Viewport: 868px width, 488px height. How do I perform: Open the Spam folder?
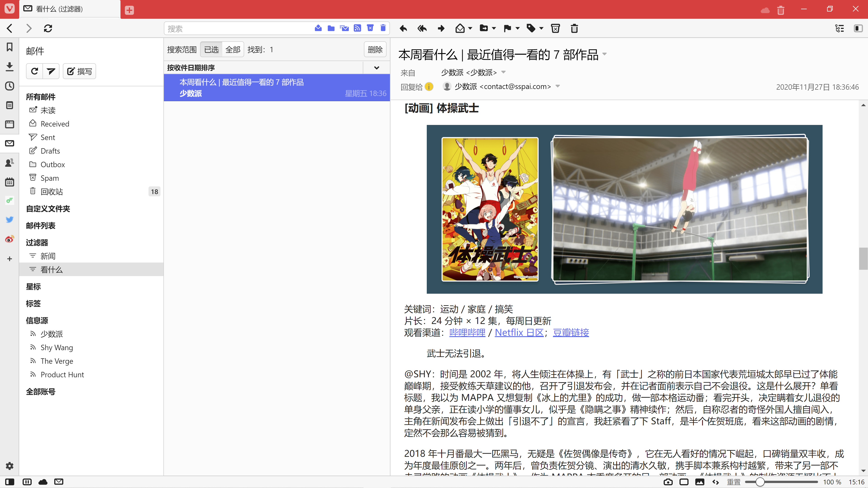pyautogui.click(x=50, y=178)
